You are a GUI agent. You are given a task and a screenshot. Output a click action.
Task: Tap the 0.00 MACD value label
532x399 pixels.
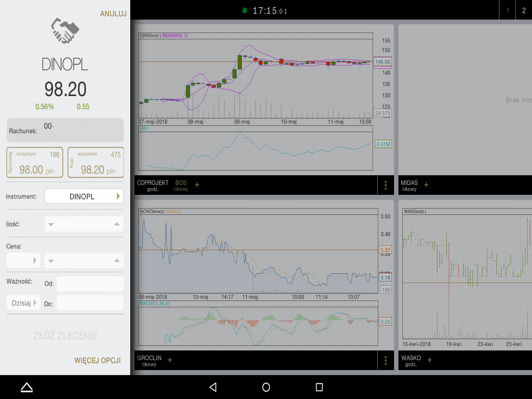tap(385, 322)
